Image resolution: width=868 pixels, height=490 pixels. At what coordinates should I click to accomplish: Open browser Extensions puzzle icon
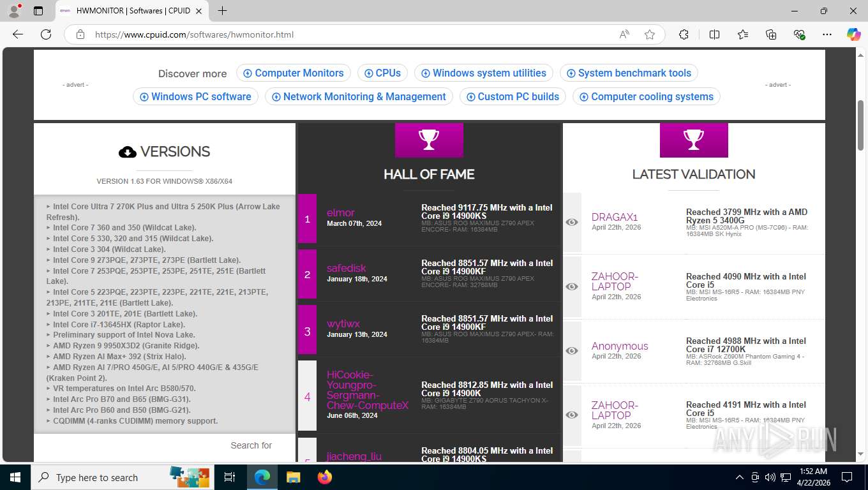[x=684, y=34]
